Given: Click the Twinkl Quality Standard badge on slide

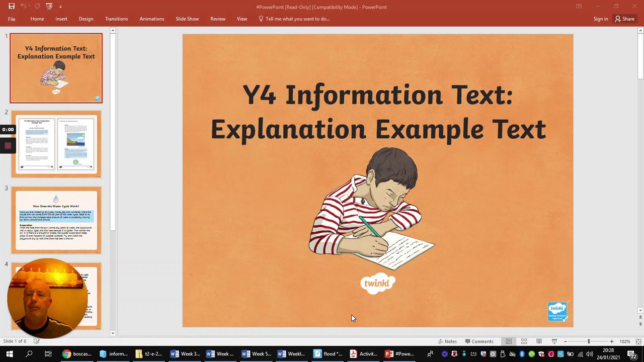Looking at the screenshot, I should tap(557, 311).
